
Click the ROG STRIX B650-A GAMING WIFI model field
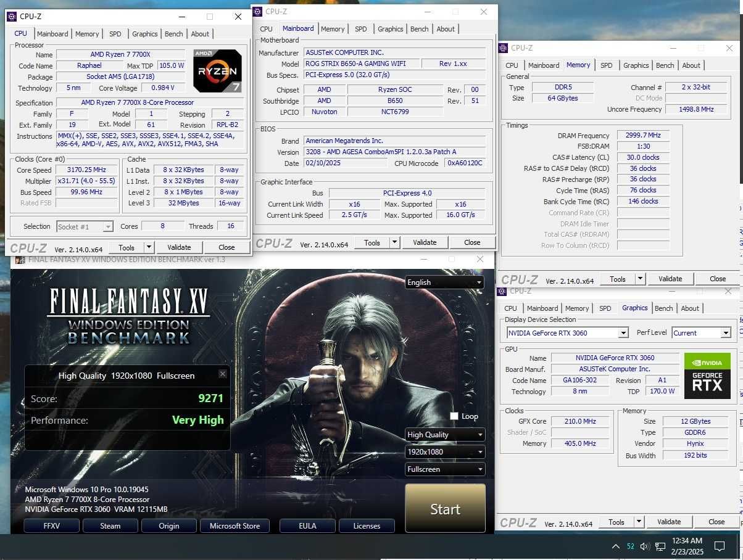(x=361, y=64)
